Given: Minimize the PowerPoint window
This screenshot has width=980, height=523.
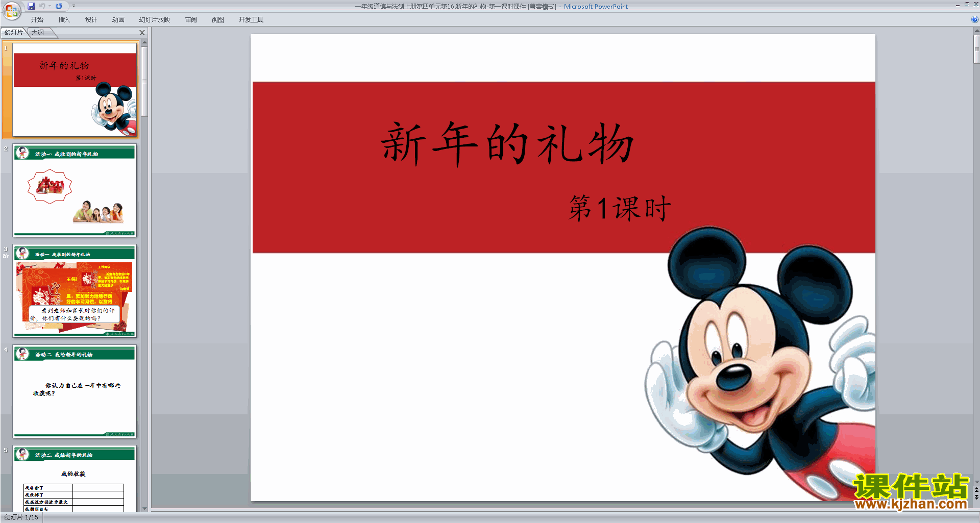Looking at the screenshot, I should click(958, 5).
